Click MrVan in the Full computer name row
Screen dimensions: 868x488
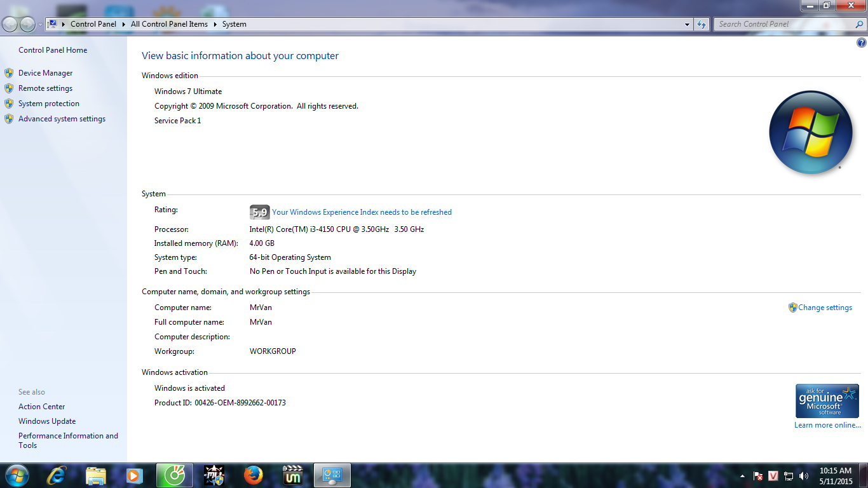pyautogui.click(x=261, y=322)
